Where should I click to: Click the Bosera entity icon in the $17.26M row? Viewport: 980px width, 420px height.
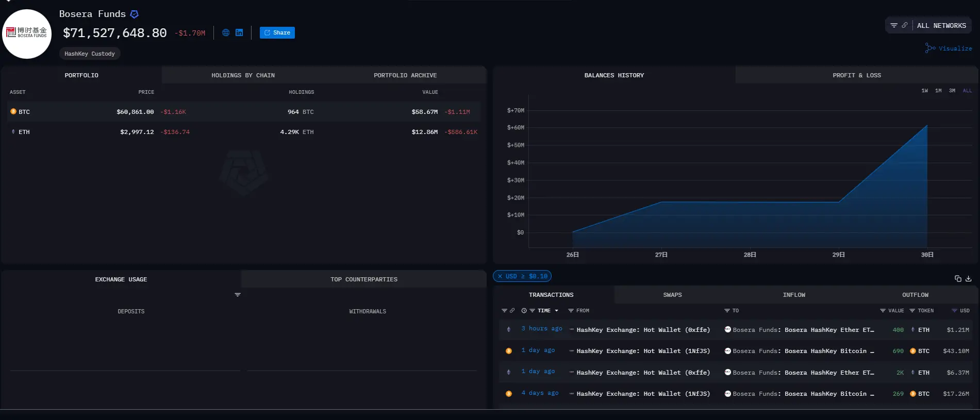(x=728, y=394)
